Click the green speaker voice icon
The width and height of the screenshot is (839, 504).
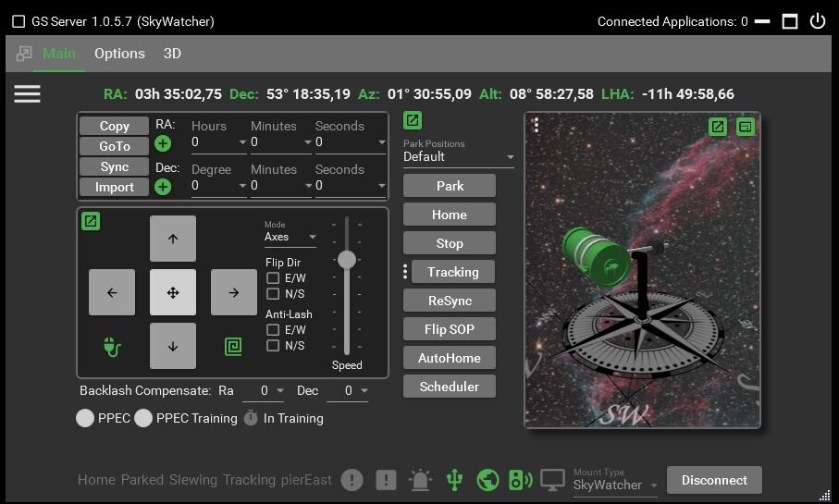click(x=520, y=480)
